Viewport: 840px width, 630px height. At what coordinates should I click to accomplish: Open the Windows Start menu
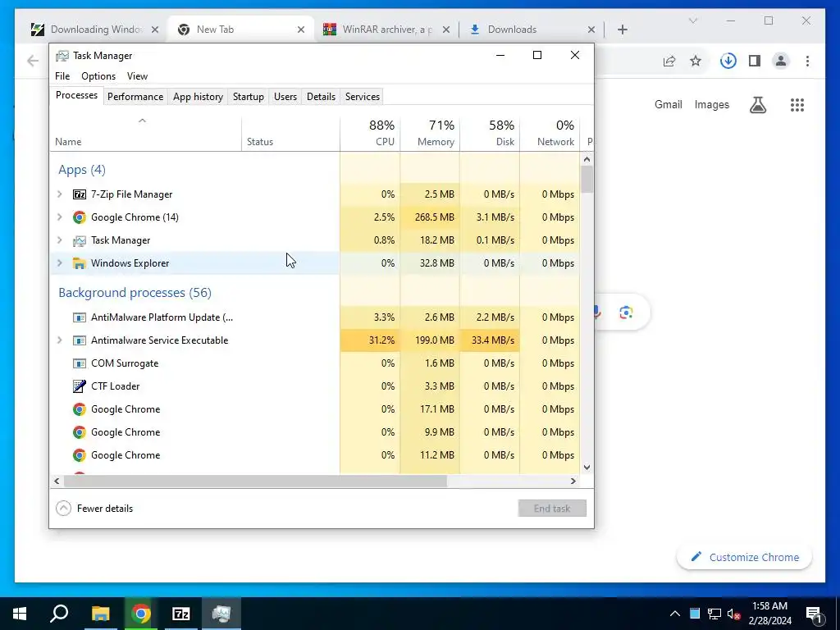point(20,614)
